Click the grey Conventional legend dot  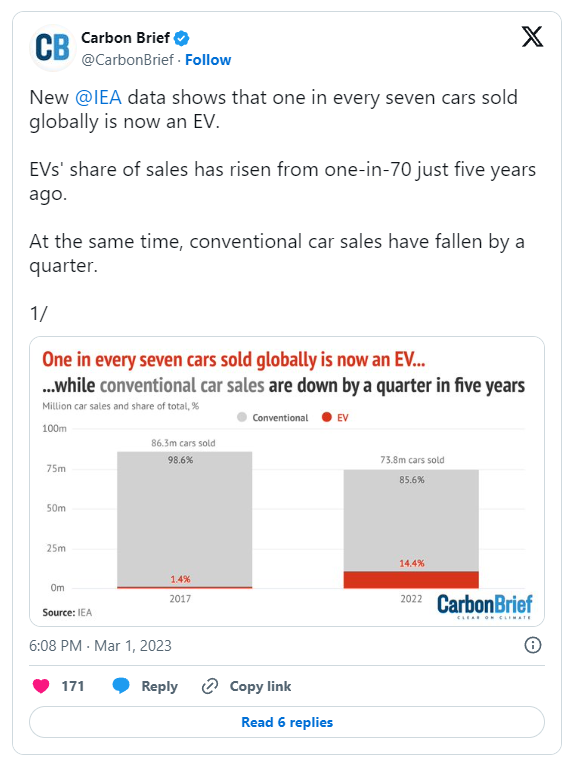(x=242, y=417)
